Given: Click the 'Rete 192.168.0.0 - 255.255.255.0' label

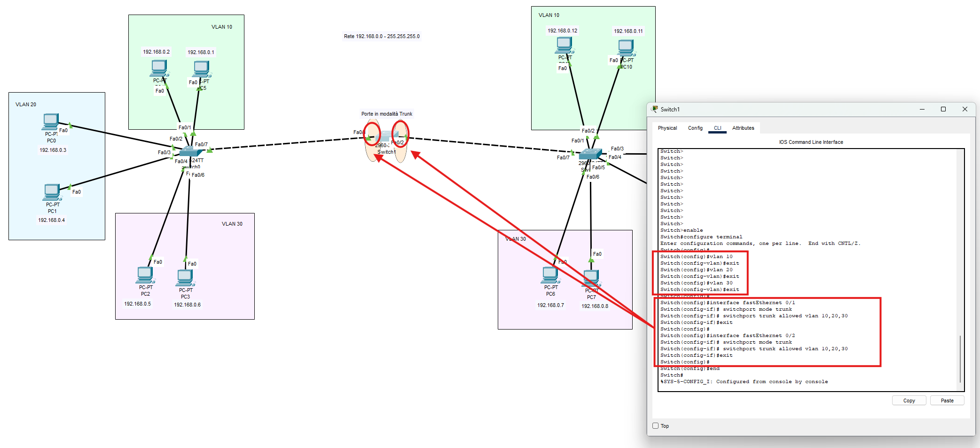Looking at the screenshot, I should (382, 36).
